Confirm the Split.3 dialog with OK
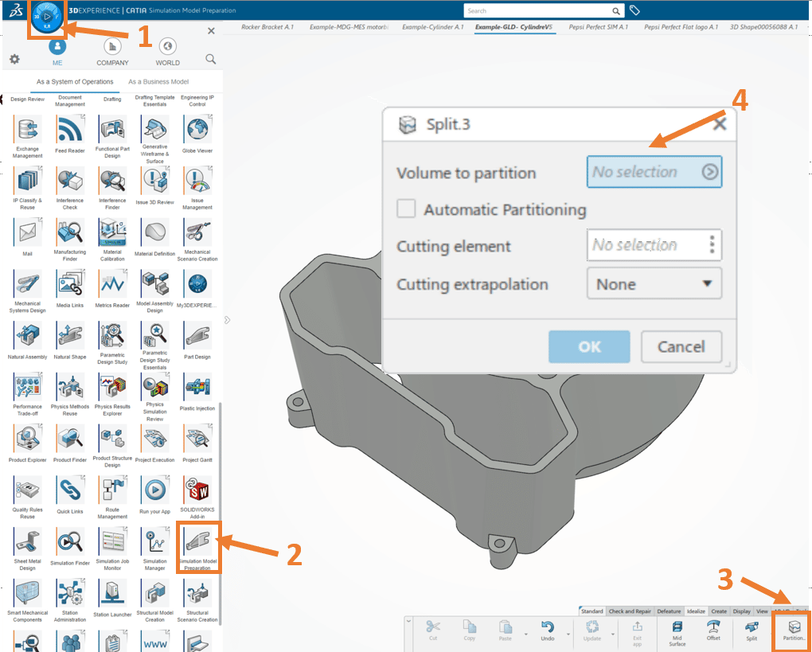 pos(589,346)
